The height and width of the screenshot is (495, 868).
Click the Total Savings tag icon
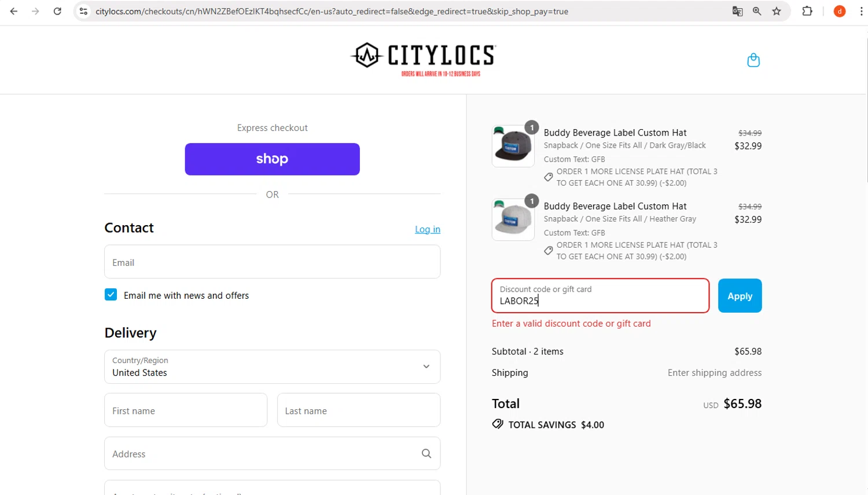pos(498,424)
